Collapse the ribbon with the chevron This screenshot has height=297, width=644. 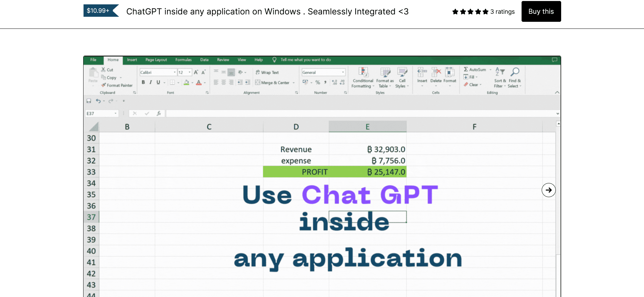click(557, 93)
